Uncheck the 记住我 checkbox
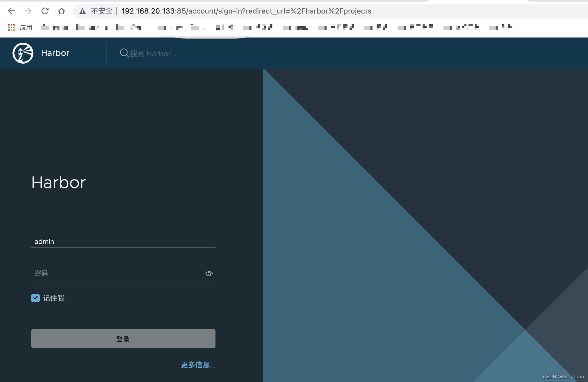Image resolution: width=588 pixels, height=382 pixels. click(x=35, y=298)
